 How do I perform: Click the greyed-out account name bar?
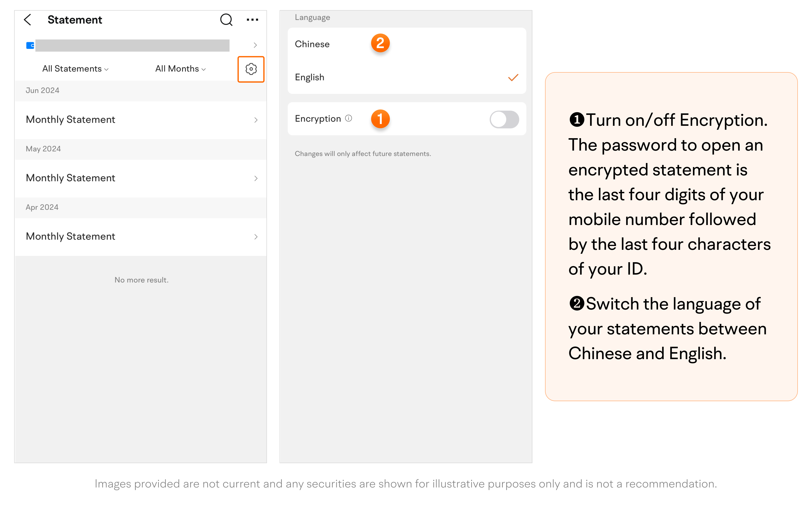coord(132,45)
